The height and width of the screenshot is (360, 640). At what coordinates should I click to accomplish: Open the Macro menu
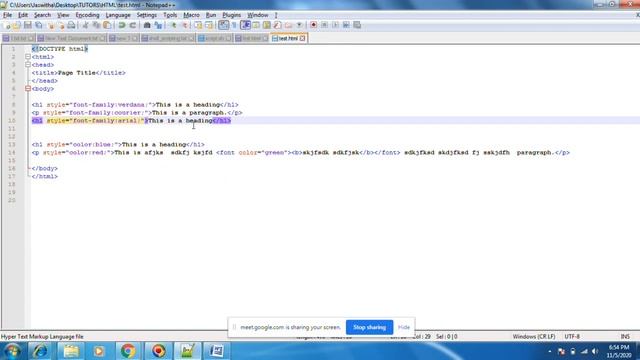pyautogui.click(x=191, y=15)
